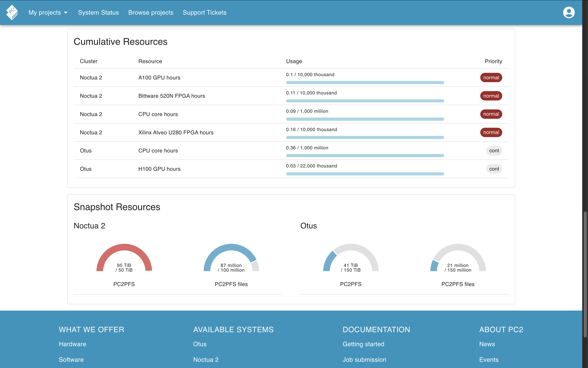
Task: Click normal badge in Xilinx Alveo U280 row
Action: pyautogui.click(x=491, y=132)
